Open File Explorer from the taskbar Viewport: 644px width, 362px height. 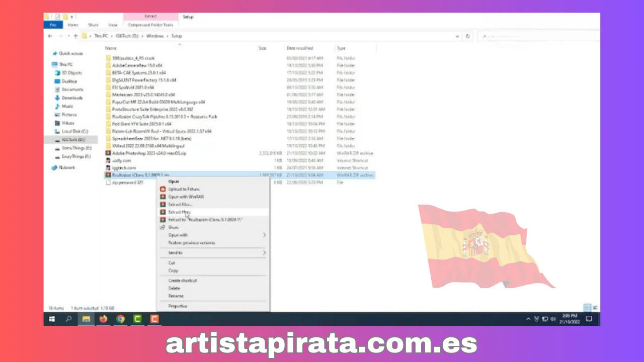[86, 319]
